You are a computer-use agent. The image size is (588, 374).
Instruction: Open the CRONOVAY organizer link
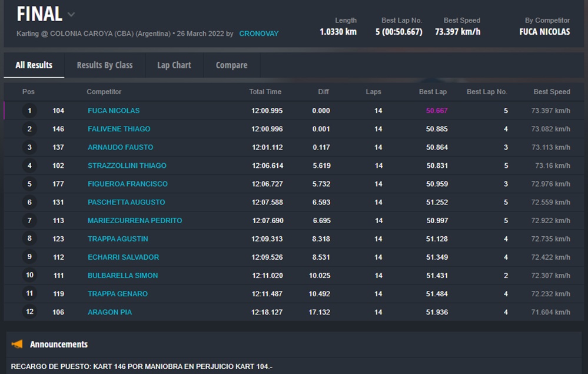[x=258, y=34]
